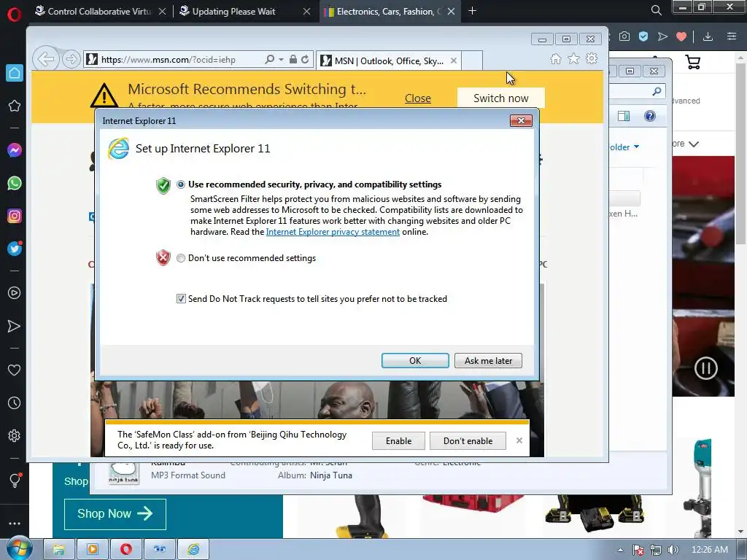Image resolution: width=747 pixels, height=560 pixels.
Task: Click Opera snapshot camera icon
Action: [x=624, y=36]
